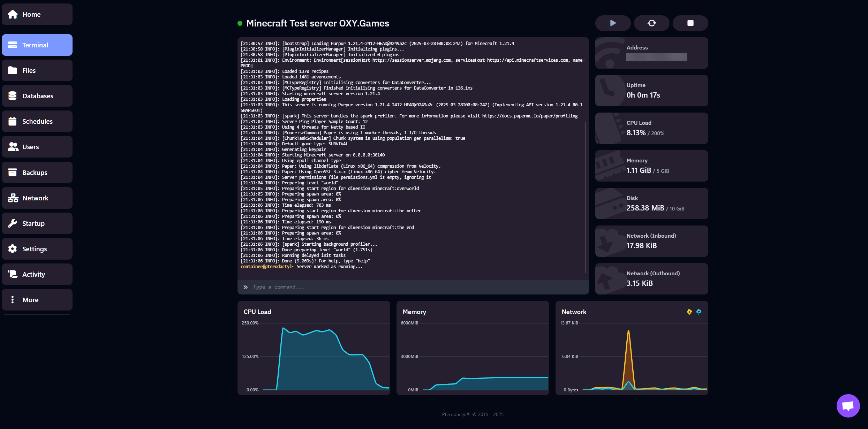This screenshot has height=429, width=868.
Task: Open Backups via the archive icon
Action: coord(13,172)
